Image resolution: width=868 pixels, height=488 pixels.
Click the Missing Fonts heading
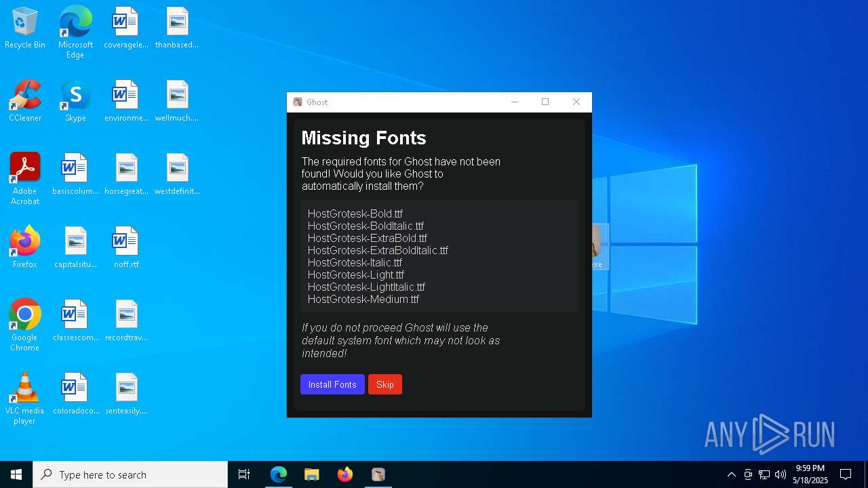[x=363, y=138]
